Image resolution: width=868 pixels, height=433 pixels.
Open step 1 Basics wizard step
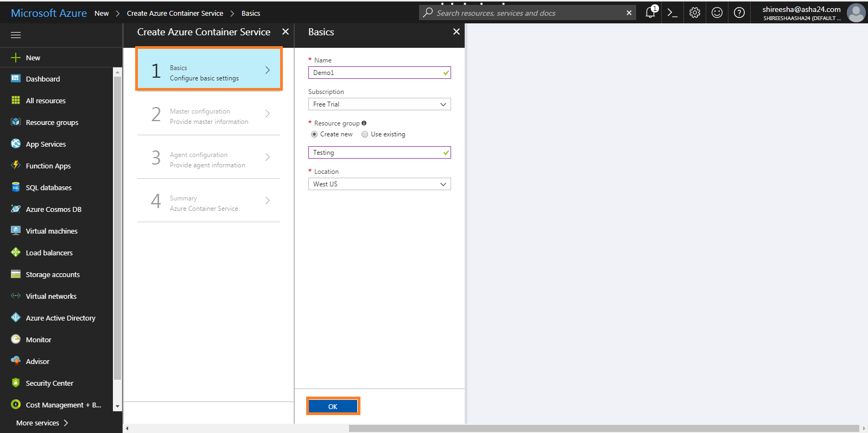(208, 69)
